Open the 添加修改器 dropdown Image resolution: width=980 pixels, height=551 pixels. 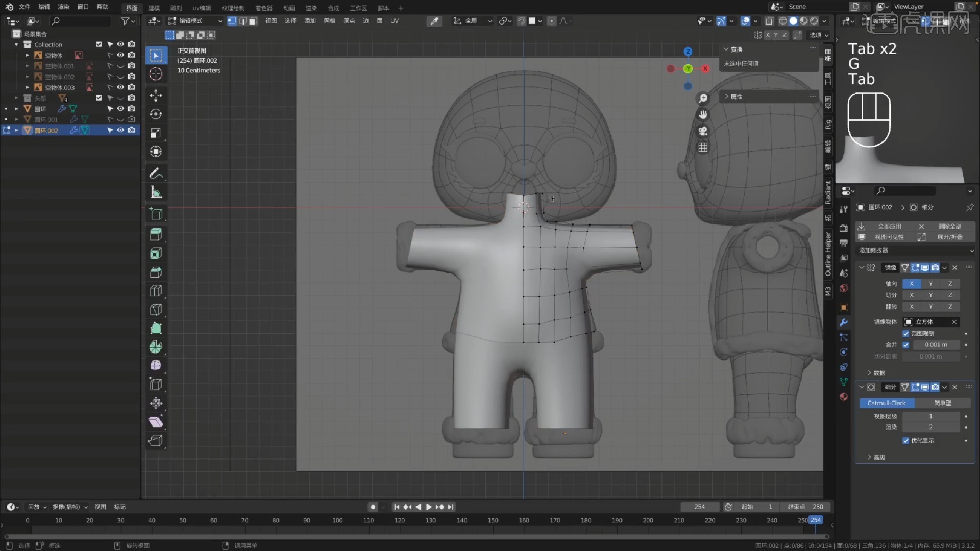916,251
